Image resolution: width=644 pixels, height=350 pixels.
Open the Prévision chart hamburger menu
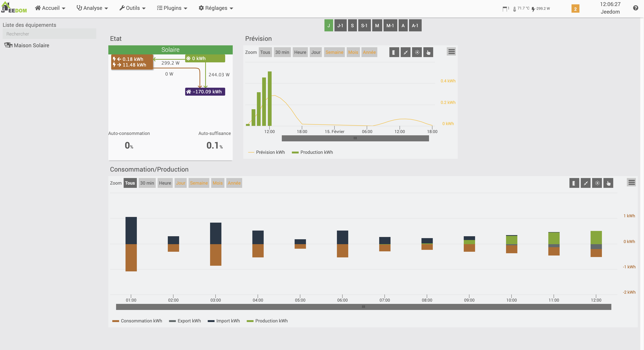451,52
